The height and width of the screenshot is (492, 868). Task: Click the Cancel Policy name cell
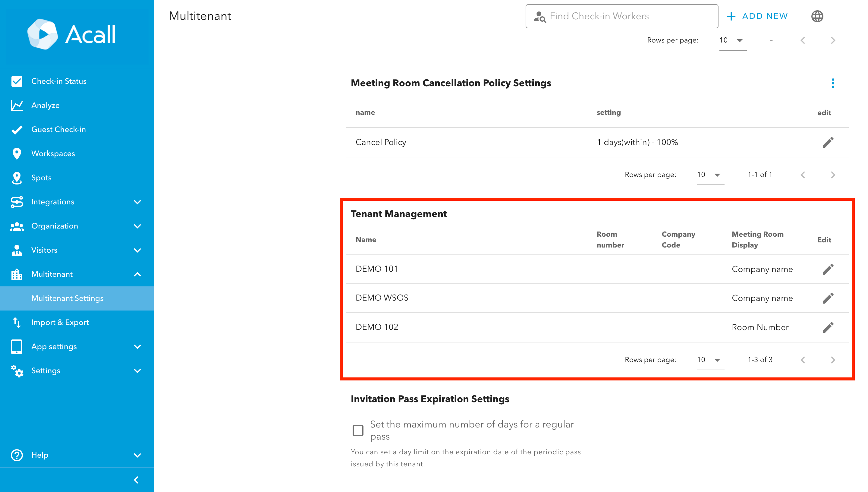click(x=381, y=142)
